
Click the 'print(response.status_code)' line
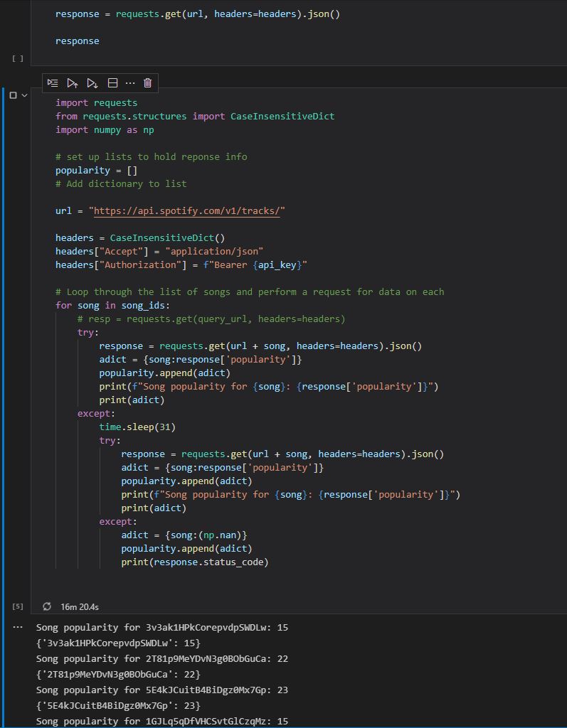(x=195, y=562)
